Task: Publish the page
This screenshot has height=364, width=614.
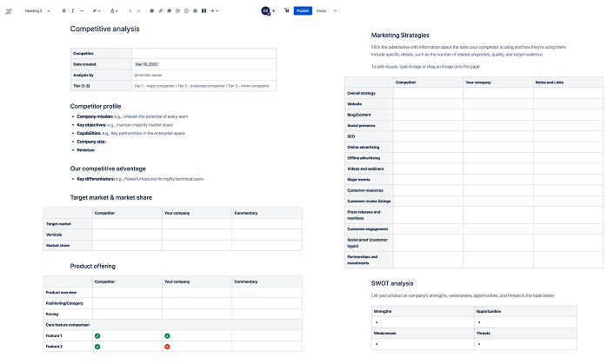Action: point(302,10)
